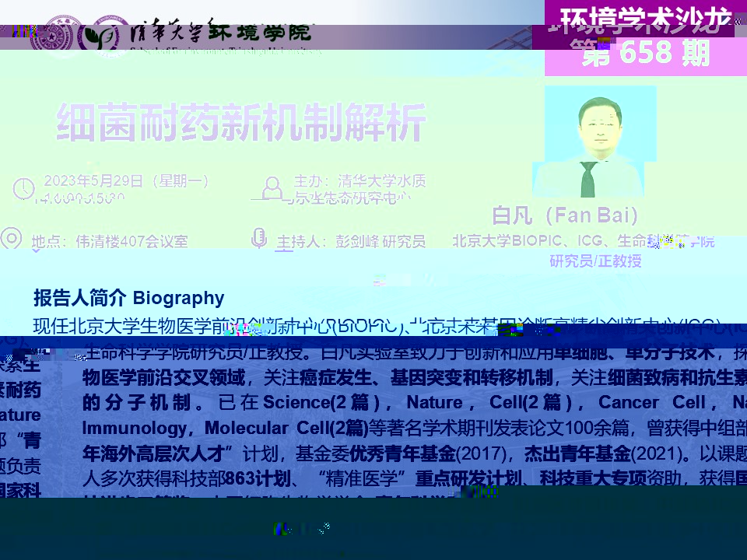Click the bold text 癌症发生、基因突变和转移机制
Image resolution: width=747 pixels, height=560 pixels.
click(x=426, y=378)
